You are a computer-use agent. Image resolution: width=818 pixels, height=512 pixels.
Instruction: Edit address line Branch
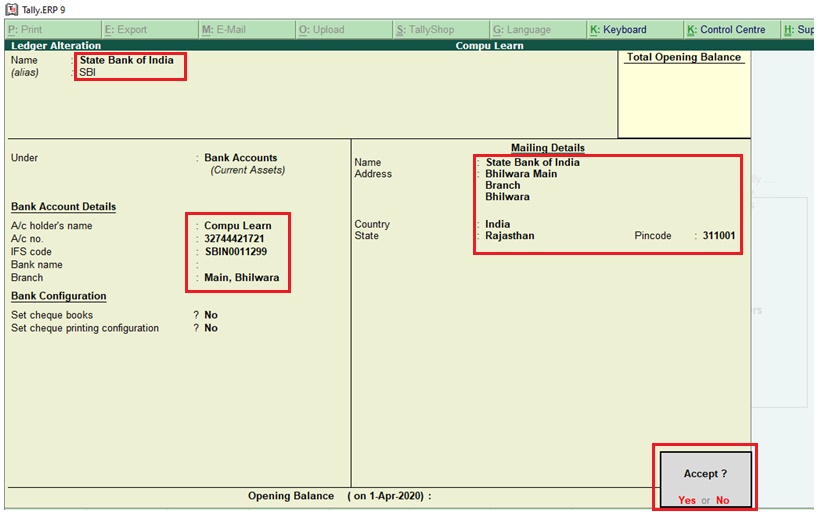tap(503, 185)
